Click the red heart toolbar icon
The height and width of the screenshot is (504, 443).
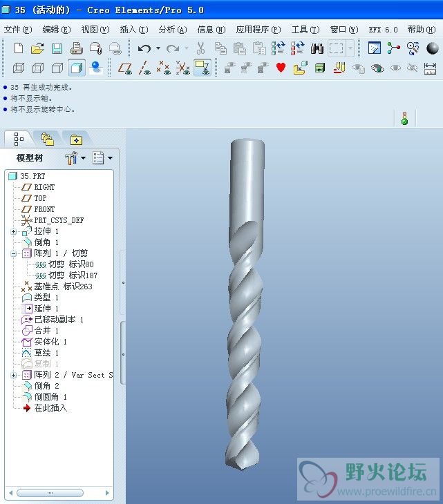281,68
